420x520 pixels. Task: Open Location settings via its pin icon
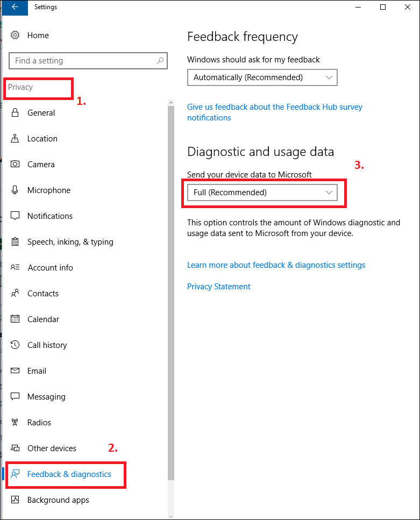click(15, 138)
